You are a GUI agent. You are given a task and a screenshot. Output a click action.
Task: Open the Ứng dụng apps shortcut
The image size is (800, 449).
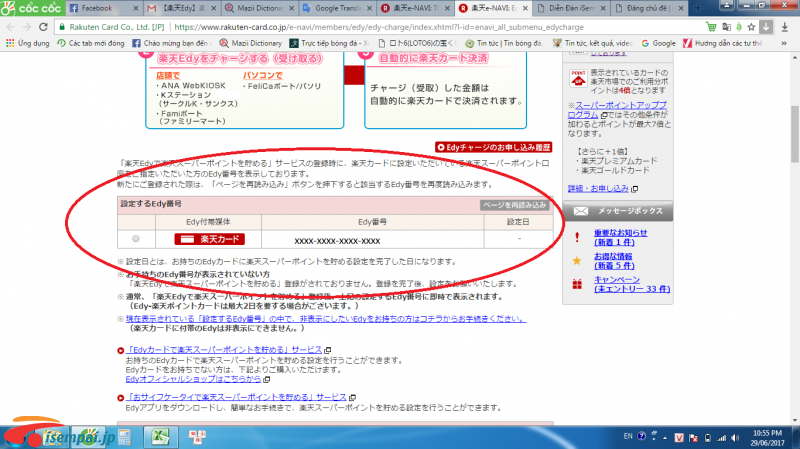tap(28, 43)
